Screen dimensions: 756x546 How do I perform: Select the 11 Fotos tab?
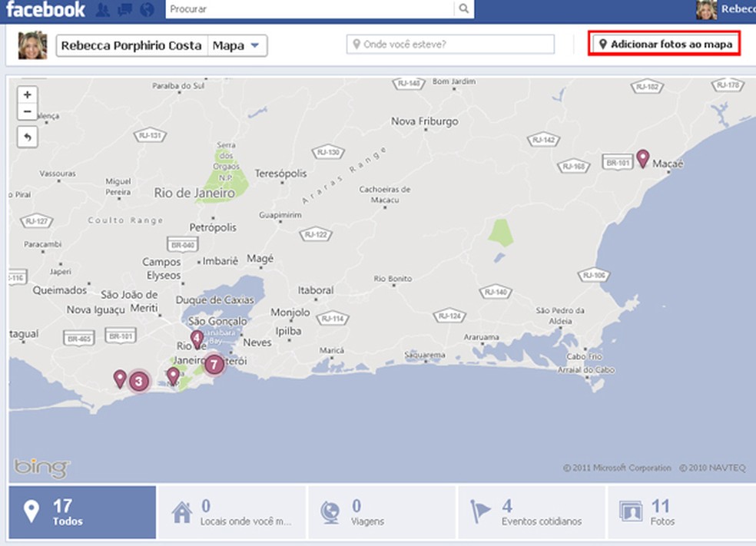coord(681,512)
